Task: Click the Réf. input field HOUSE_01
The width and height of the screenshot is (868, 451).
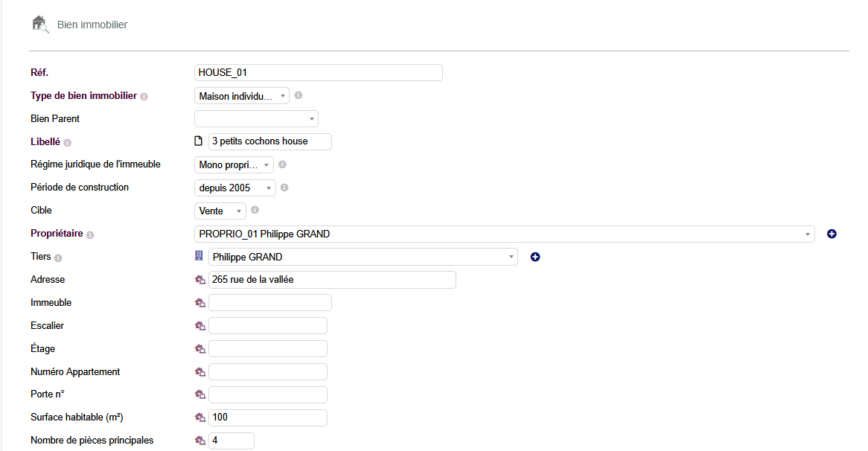Action: click(318, 73)
